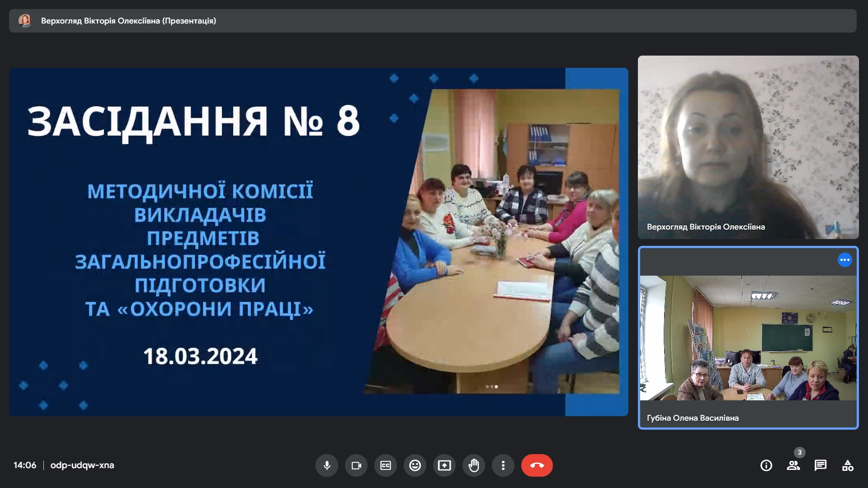Turn off the camera
This screenshot has height=488, width=868.
point(356,465)
